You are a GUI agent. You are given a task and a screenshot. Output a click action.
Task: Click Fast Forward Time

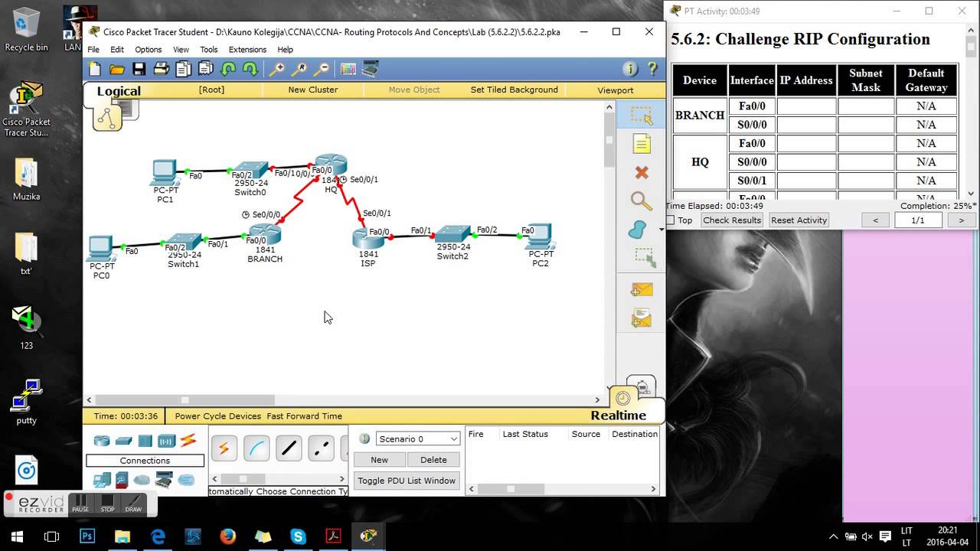tap(304, 416)
